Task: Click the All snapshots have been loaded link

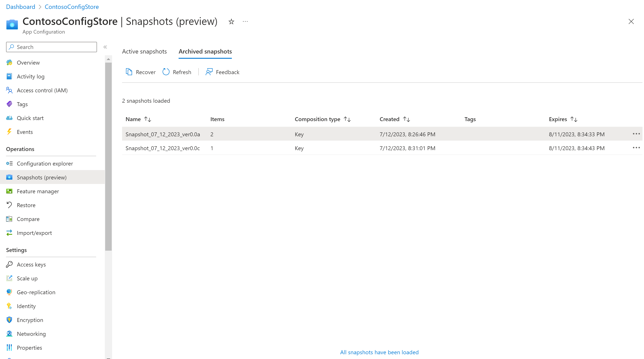Action: [x=379, y=352]
